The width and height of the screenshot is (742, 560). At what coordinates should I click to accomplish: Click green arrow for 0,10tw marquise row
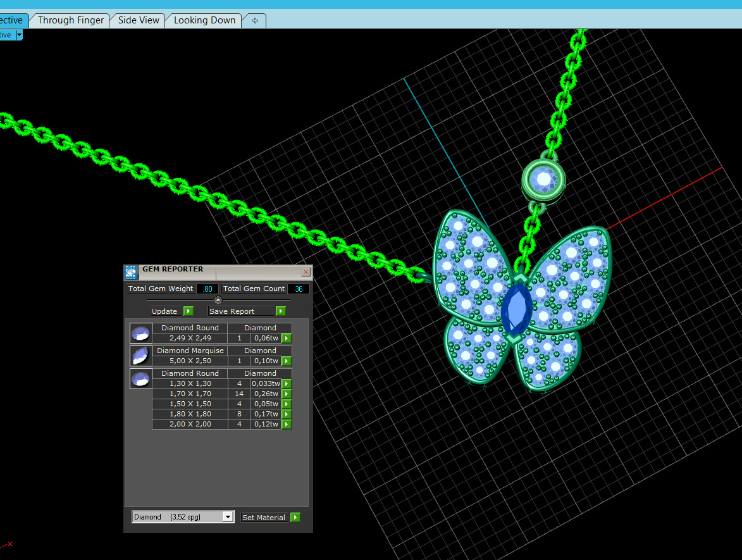(x=287, y=361)
